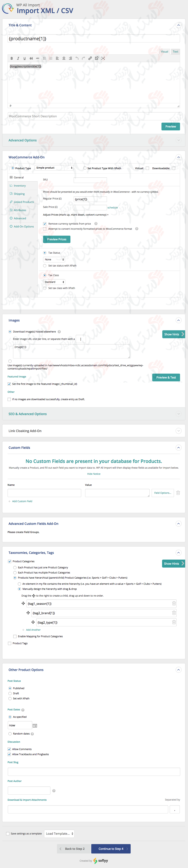
Task: Click the trash icon next to {tag1_season[1]}
Action: 174,603
